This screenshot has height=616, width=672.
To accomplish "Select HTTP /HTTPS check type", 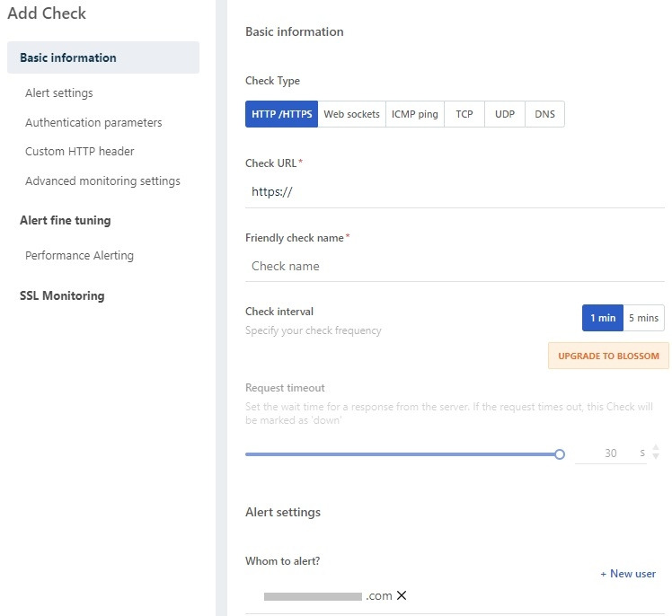I will point(281,114).
